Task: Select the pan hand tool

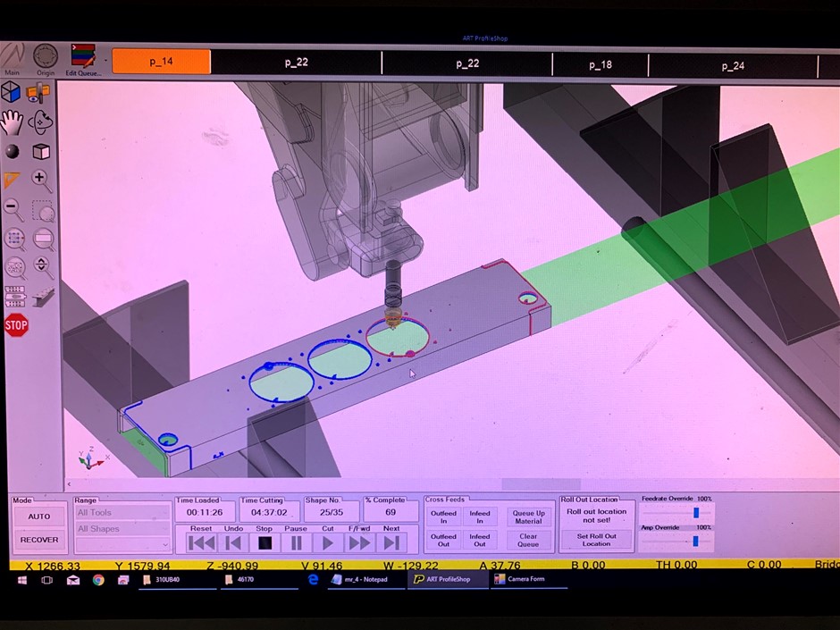Action: point(12,122)
